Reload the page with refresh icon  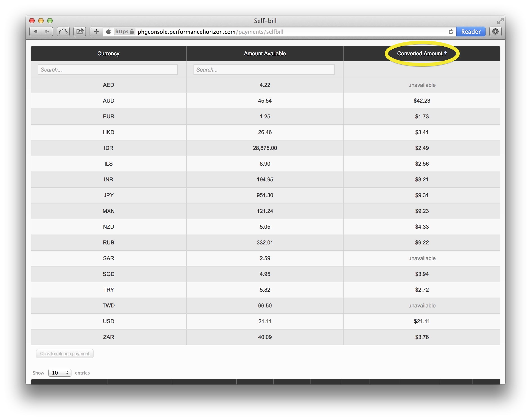click(x=451, y=32)
